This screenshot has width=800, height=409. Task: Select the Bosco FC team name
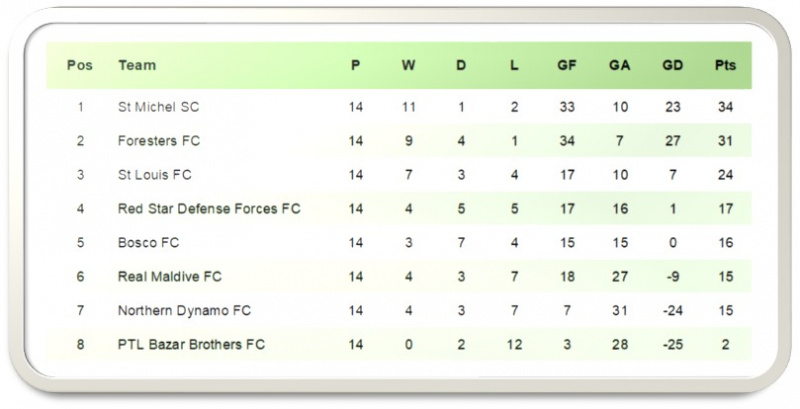click(x=148, y=243)
